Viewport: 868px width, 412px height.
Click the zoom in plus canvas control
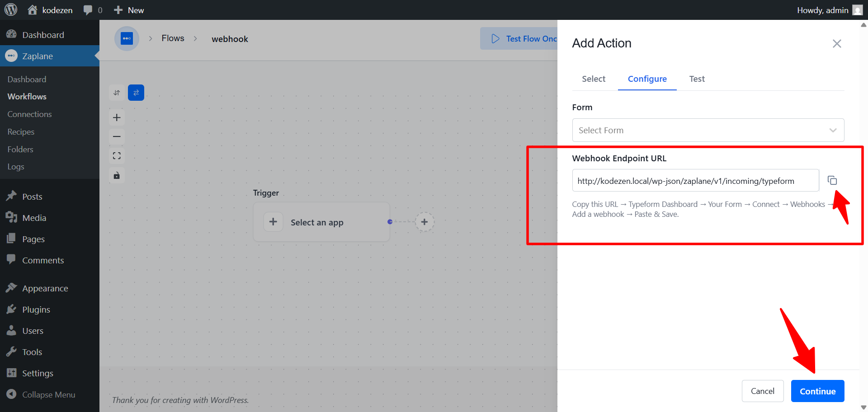[117, 117]
